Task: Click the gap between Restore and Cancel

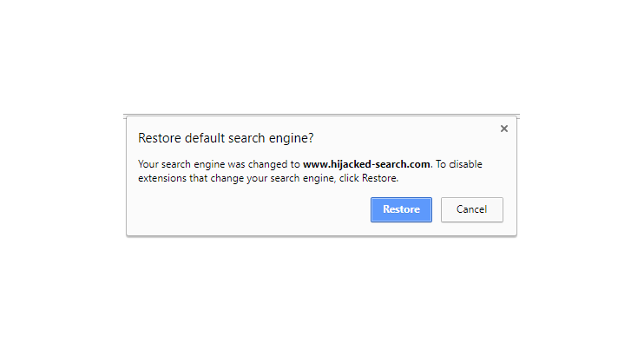Action: pyautogui.click(x=437, y=209)
